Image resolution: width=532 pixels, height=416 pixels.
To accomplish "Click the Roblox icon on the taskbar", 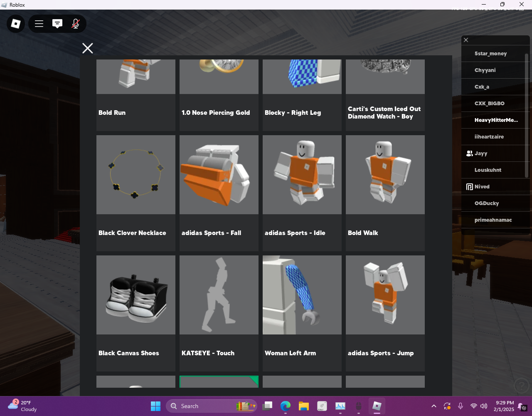I will tap(377, 406).
